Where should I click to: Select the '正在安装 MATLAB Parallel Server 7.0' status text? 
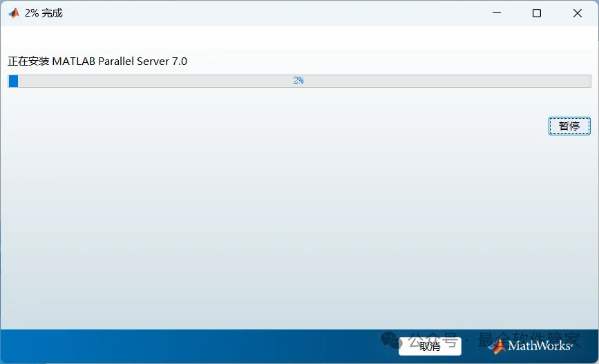[97, 61]
